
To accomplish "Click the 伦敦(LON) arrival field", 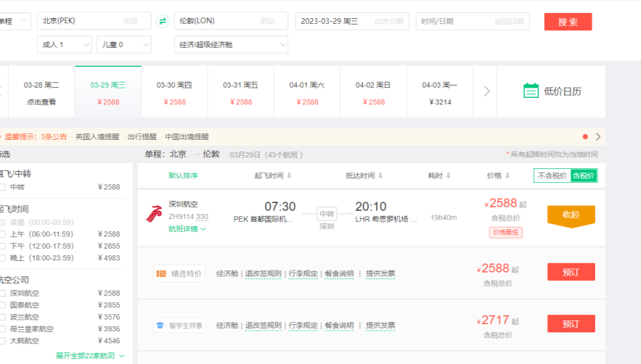I will (x=231, y=21).
